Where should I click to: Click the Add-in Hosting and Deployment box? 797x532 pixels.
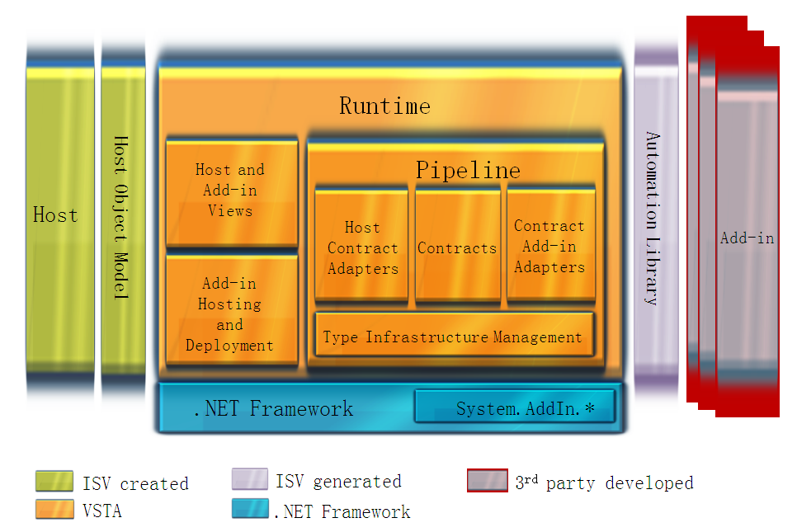(232, 310)
